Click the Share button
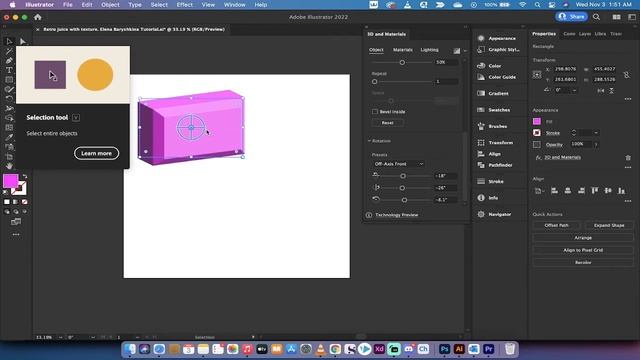This screenshot has height=360, width=640. pos(571,17)
